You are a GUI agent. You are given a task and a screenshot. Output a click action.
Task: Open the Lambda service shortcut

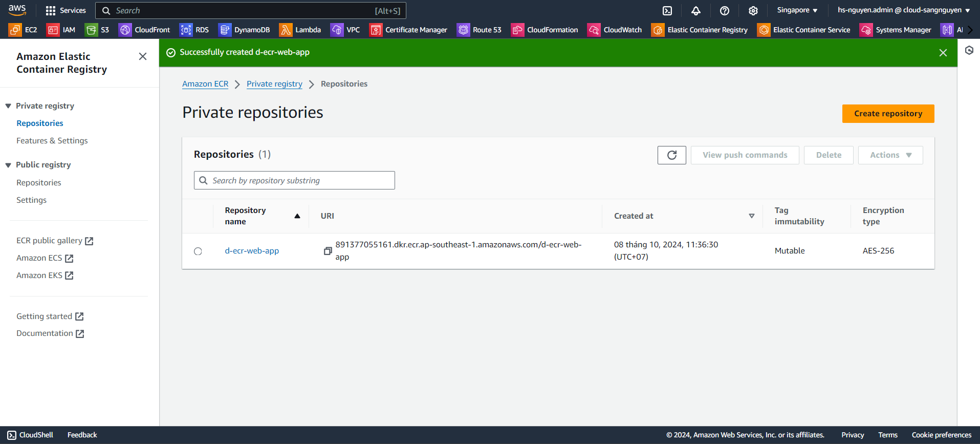(300, 30)
